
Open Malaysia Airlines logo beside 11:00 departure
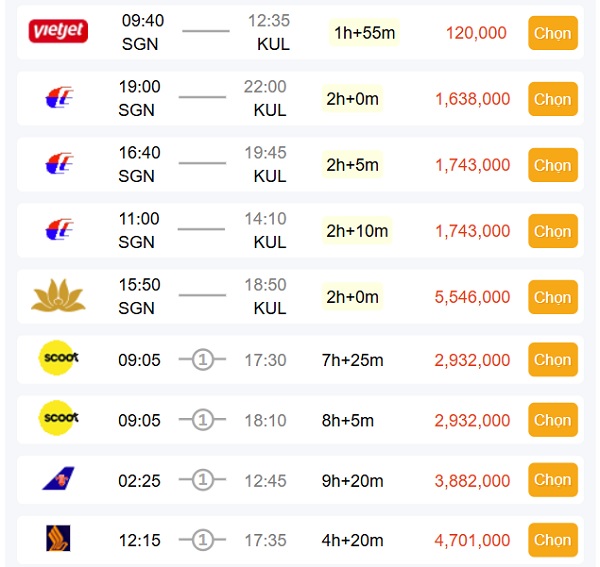59,230
